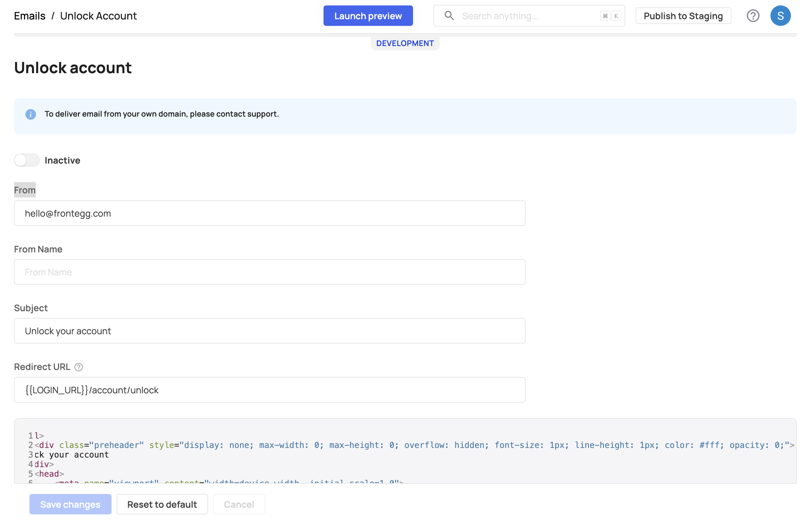Click Unlock Account breadcrumb item

click(x=98, y=16)
